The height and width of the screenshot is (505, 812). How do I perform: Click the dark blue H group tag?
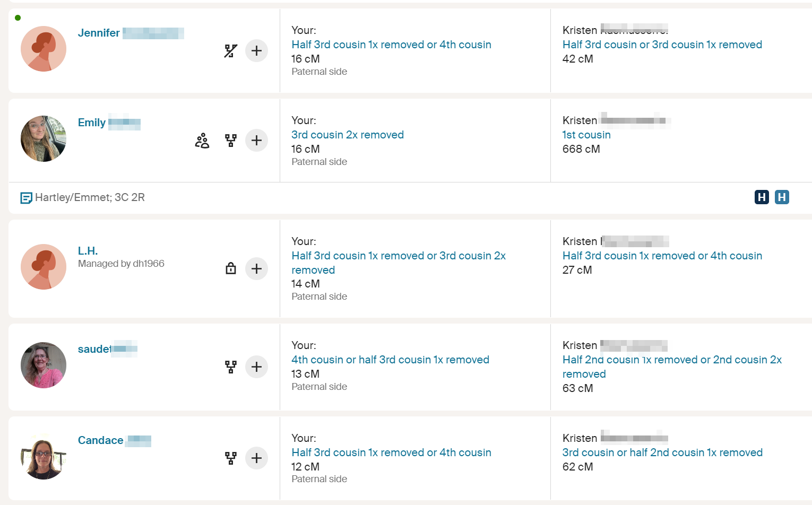[x=762, y=197]
